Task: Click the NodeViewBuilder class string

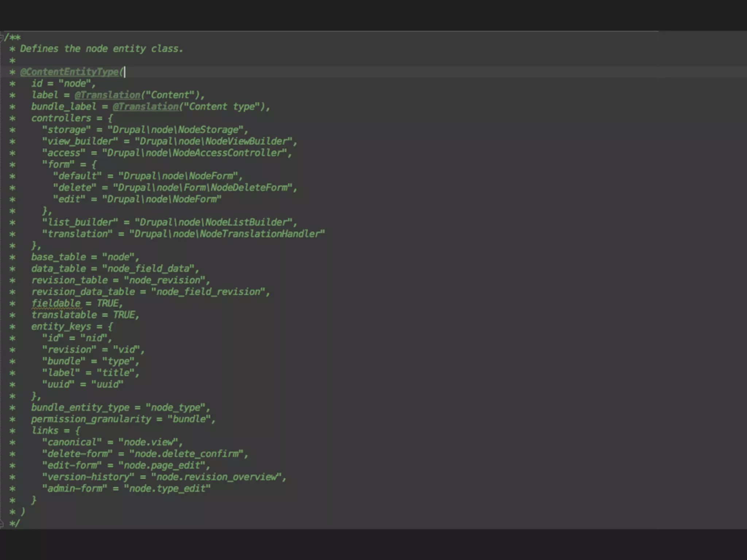Action: (x=215, y=141)
